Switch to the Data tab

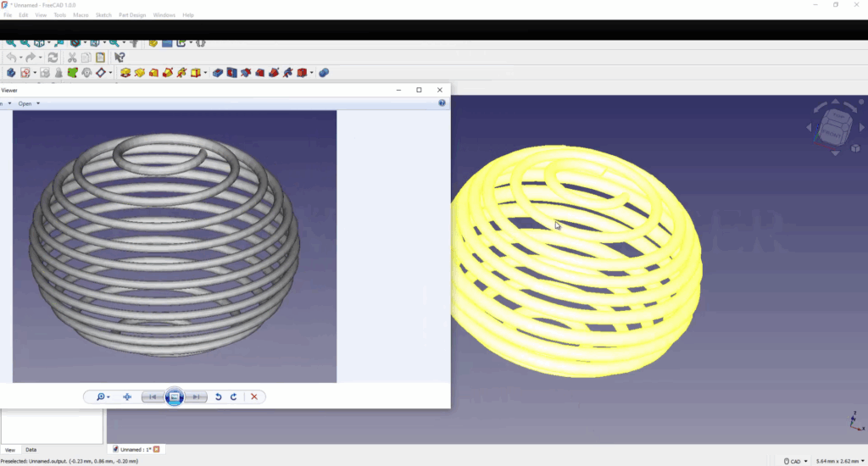click(31, 450)
